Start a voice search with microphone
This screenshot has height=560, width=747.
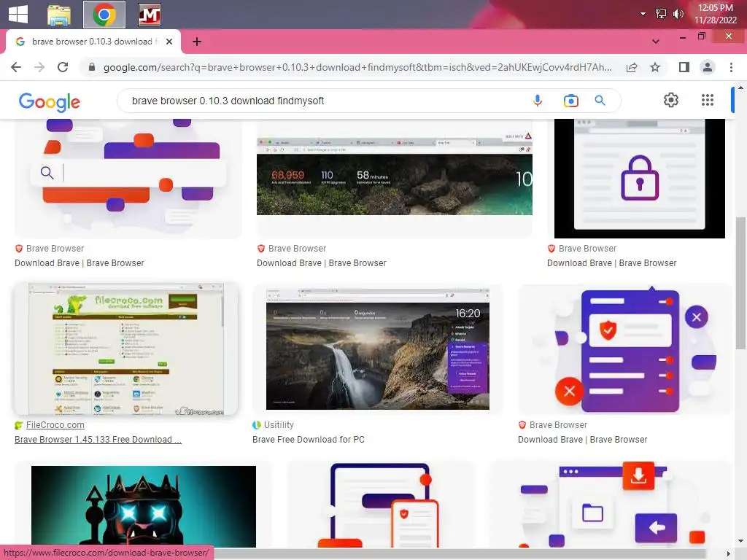[538, 101]
